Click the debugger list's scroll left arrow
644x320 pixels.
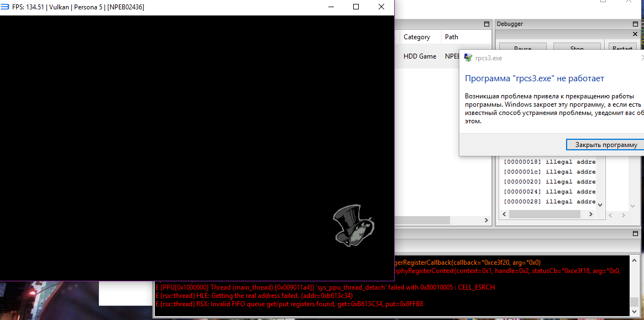pyautogui.click(x=505, y=214)
